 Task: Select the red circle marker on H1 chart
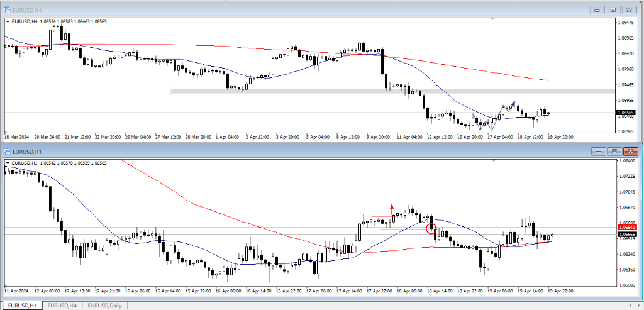431,228
